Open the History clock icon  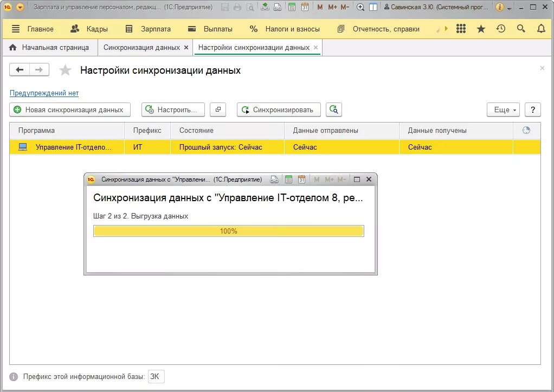501,29
